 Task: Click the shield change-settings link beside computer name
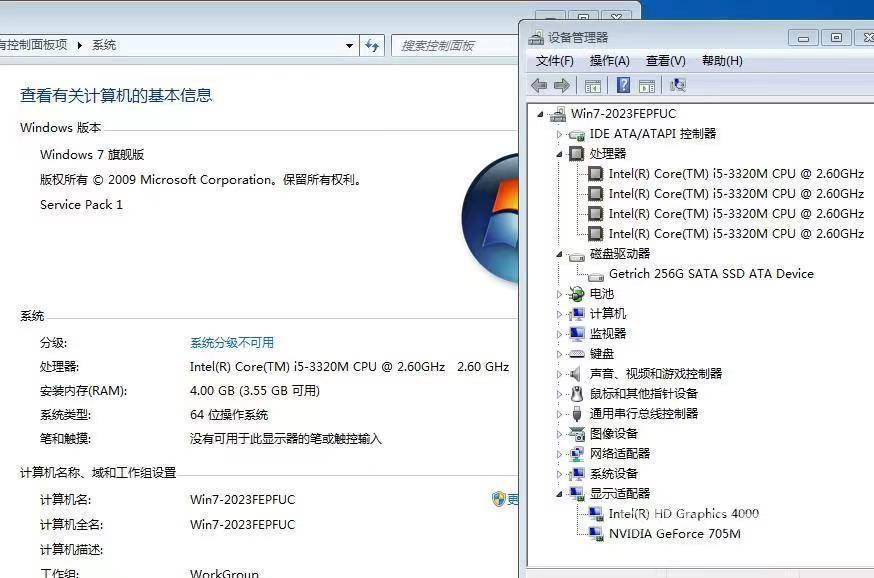(x=504, y=499)
